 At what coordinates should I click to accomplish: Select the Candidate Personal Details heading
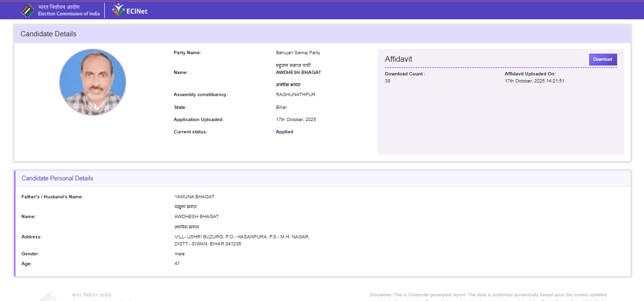57,179
